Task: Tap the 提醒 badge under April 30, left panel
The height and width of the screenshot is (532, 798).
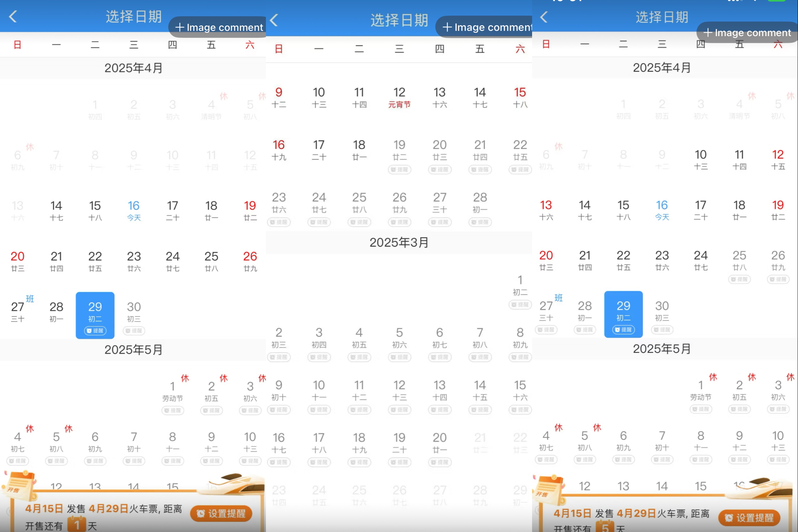Action: [134, 331]
